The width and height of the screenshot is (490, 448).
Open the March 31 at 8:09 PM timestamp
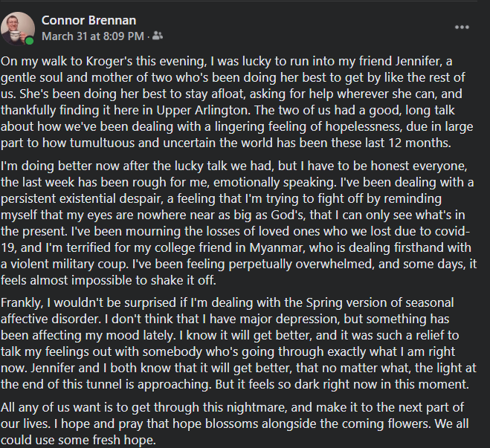pyautogui.click(x=93, y=35)
